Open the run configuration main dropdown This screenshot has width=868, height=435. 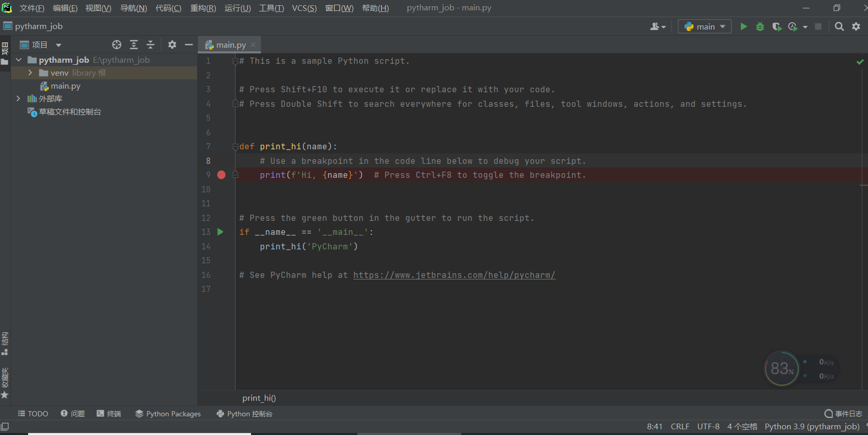pos(705,26)
